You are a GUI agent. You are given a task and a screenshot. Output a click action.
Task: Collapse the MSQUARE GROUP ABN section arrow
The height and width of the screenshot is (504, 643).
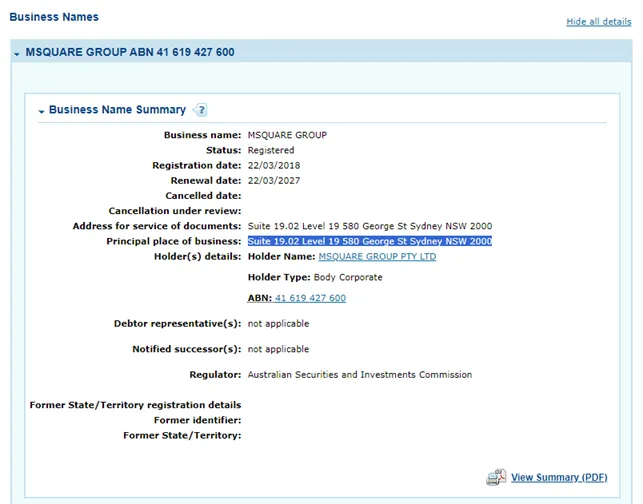click(16, 54)
